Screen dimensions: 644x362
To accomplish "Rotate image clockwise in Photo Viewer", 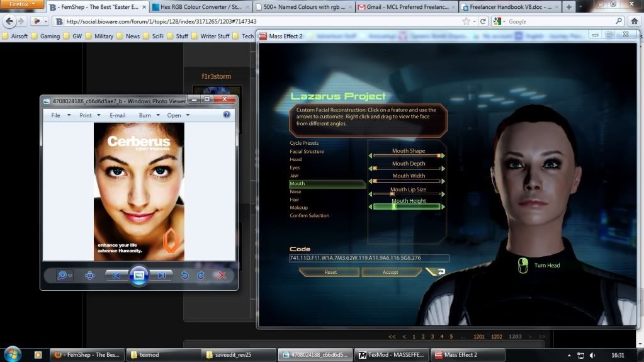I will [x=201, y=275].
